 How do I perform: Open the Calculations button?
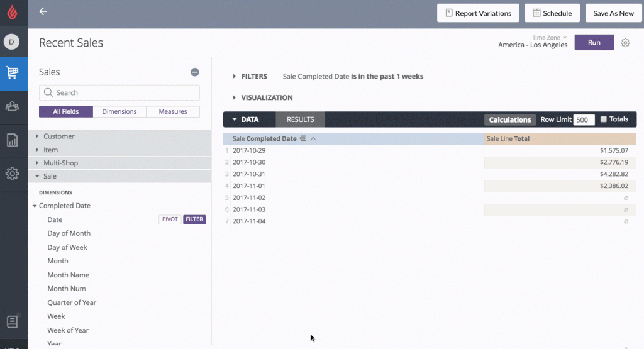click(509, 119)
